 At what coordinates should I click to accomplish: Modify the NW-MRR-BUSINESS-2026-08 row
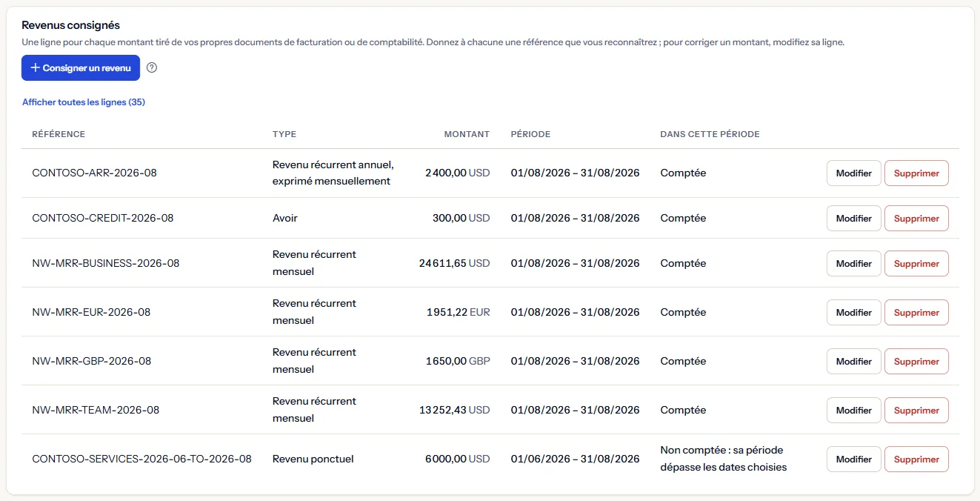[853, 264]
